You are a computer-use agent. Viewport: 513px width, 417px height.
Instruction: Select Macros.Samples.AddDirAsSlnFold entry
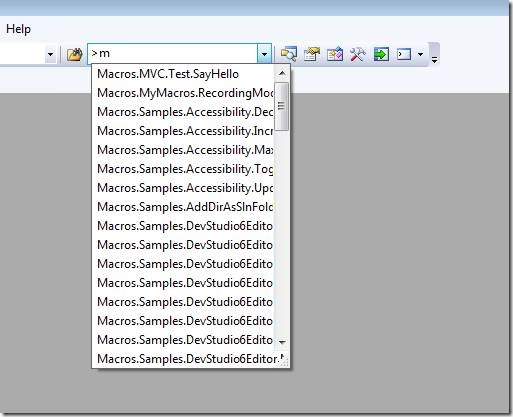(x=183, y=207)
